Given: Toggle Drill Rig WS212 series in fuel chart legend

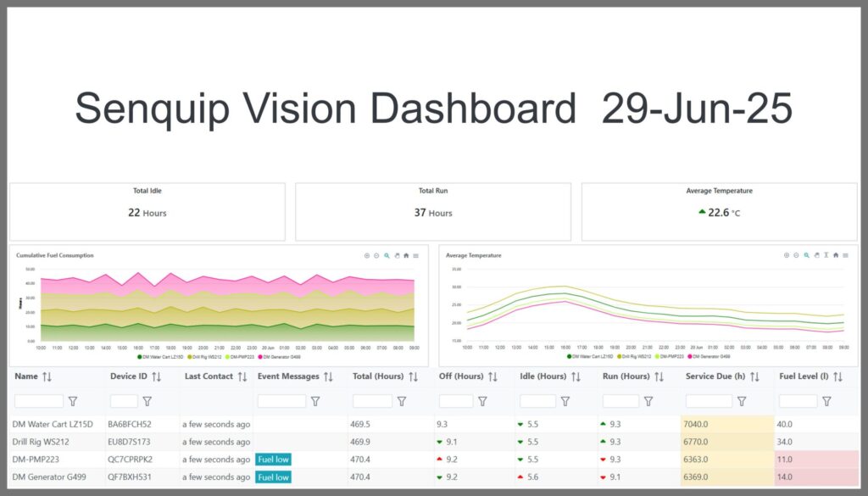Looking at the screenshot, I should [205, 357].
